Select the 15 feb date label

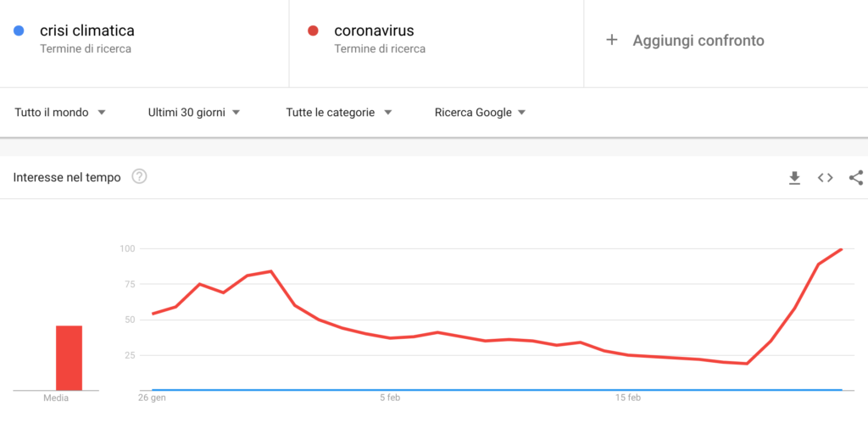(628, 398)
